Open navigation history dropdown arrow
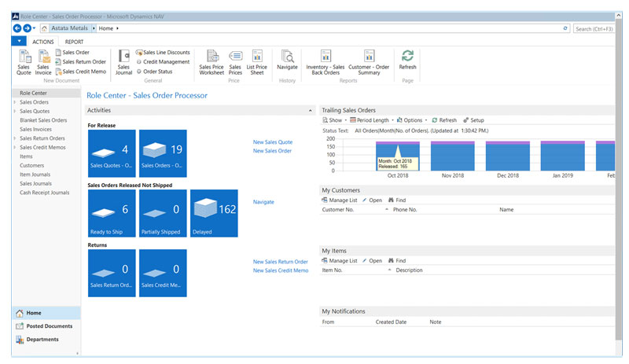Image resolution: width=629 pixels, height=364 pixels. tap(34, 28)
